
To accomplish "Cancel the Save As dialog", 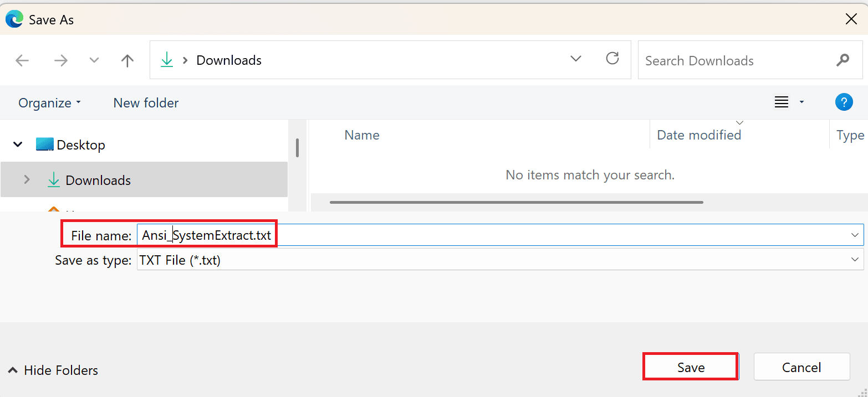I will 801,367.
